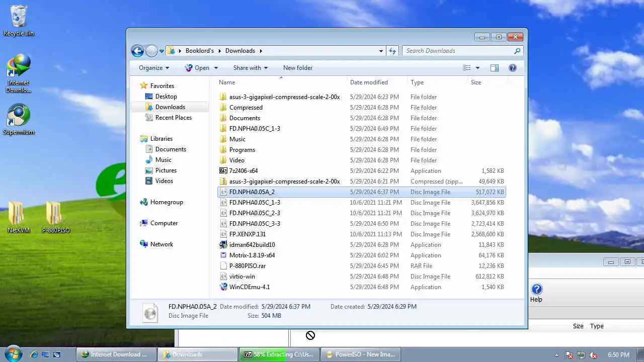Sort by the Size column header
The height and width of the screenshot is (362, 644).
point(487,82)
